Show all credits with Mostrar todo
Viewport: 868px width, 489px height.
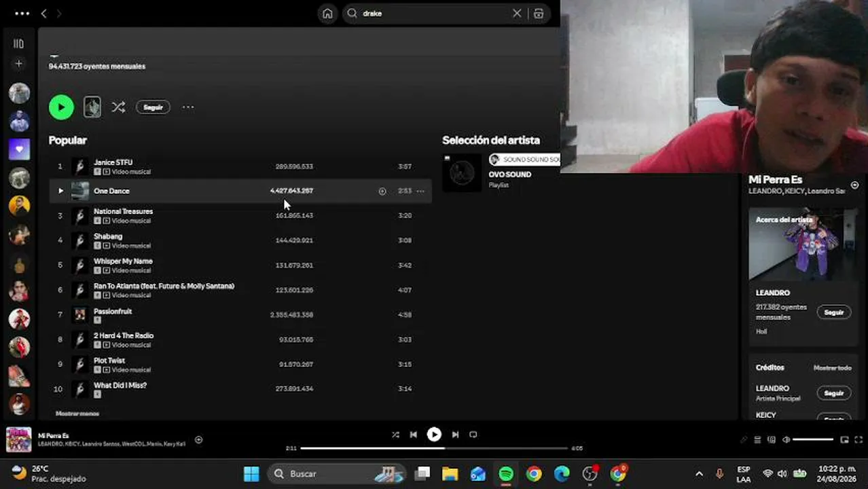[x=832, y=367]
